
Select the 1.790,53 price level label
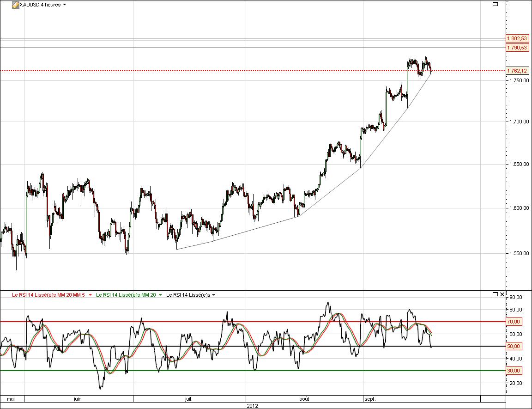pyautogui.click(x=517, y=48)
